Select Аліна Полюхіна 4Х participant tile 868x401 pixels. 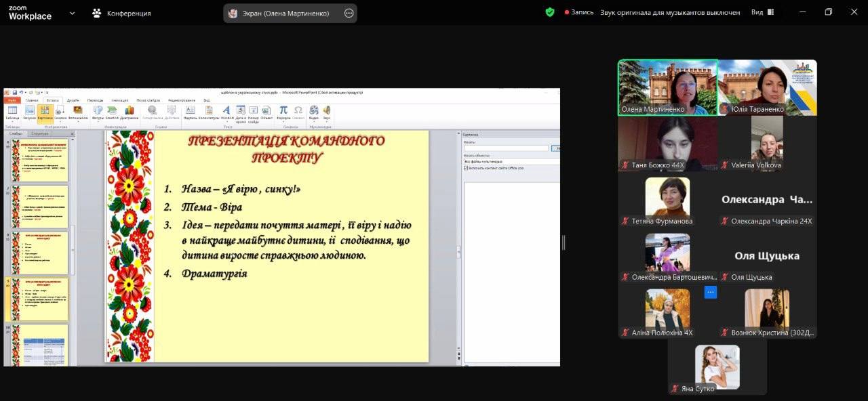point(668,312)
